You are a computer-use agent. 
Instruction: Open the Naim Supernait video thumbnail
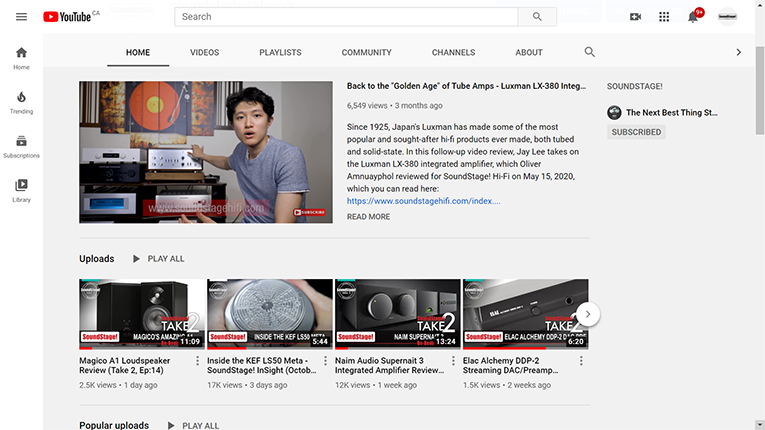point(398,314)
